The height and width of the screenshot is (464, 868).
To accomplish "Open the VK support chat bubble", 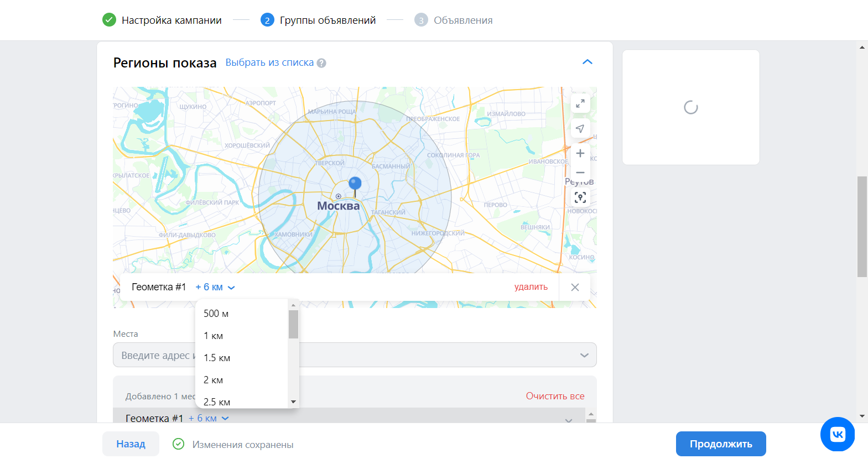I will 837,434.
